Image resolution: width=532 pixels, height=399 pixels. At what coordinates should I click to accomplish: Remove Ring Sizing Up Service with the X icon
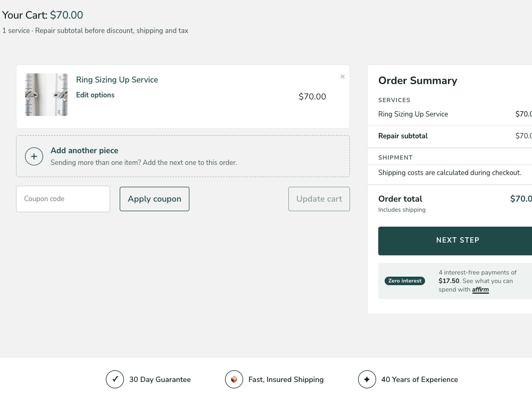point(342,77)
